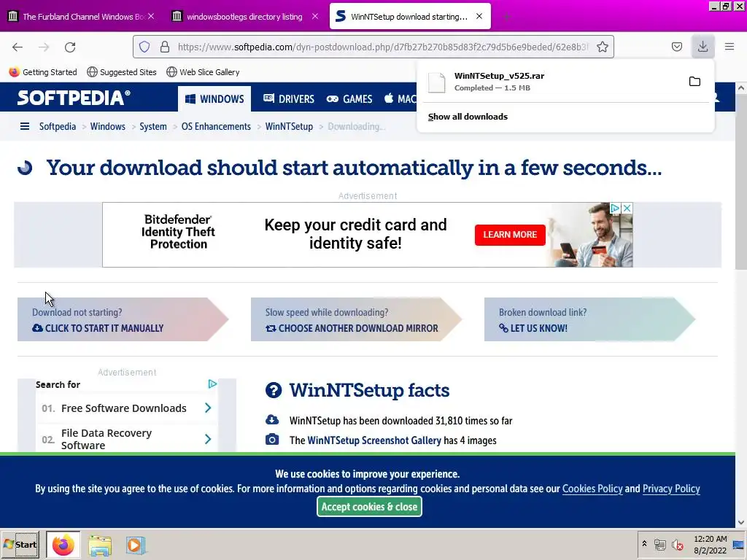Open Windows Media Player from taskbar

(135, 545)
